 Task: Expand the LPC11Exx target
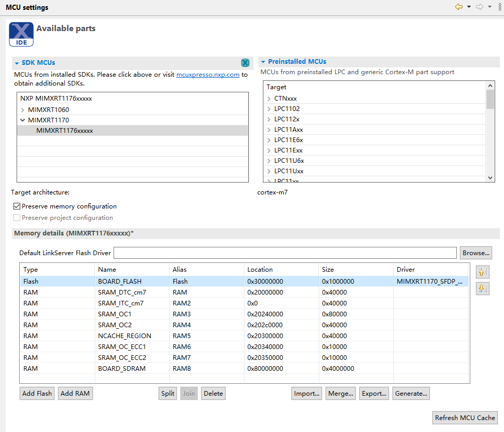(269, 150)
